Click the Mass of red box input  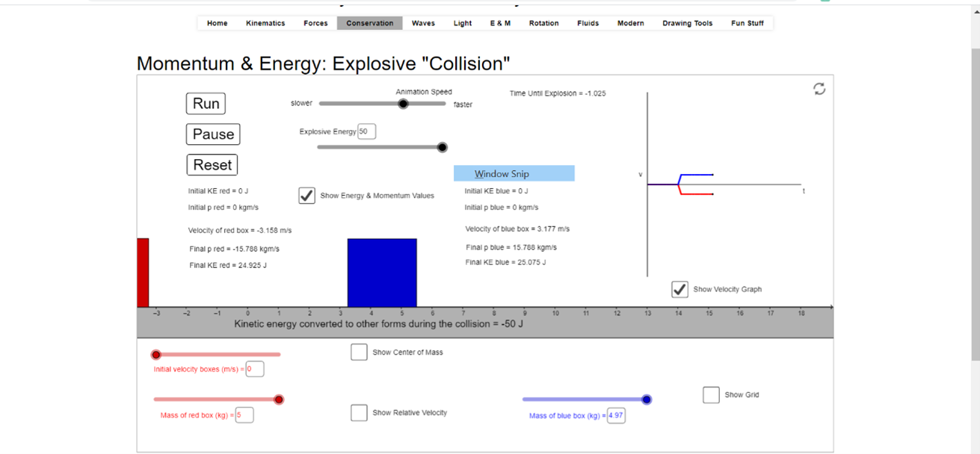click(244, 415)
